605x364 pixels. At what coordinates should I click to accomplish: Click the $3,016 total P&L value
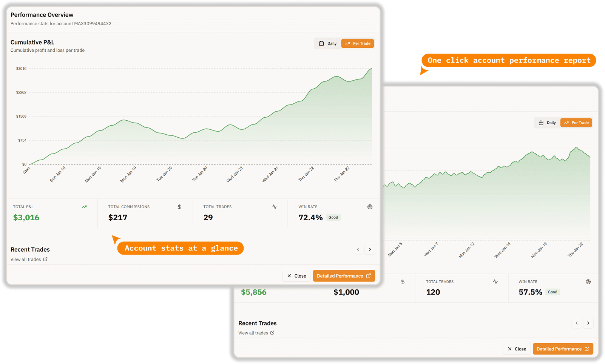pos(26,218)
